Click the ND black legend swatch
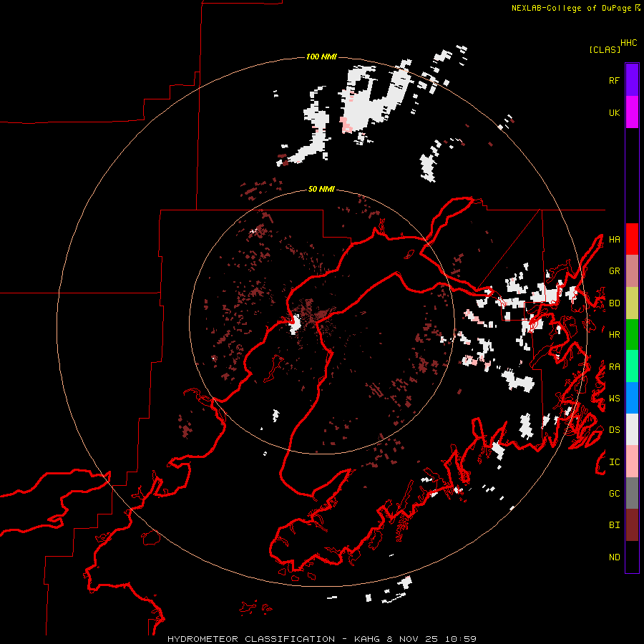The width and height of the screenshot is (644, 644). 632,557
